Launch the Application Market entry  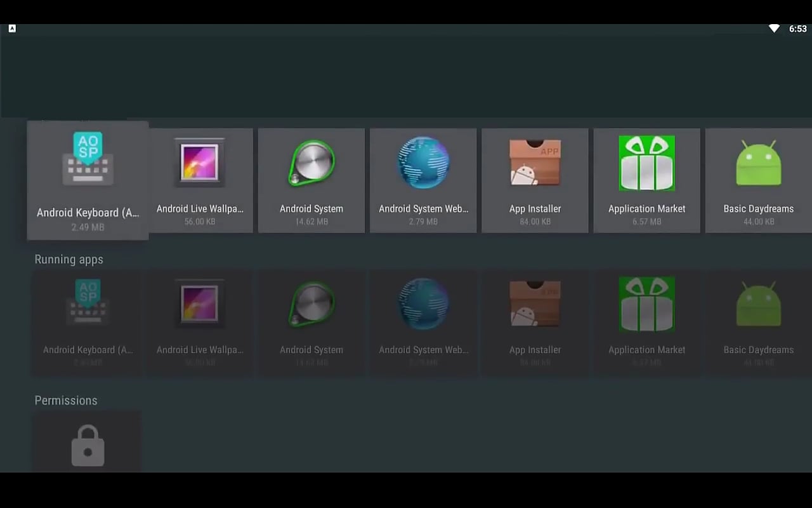pos(646,181)
